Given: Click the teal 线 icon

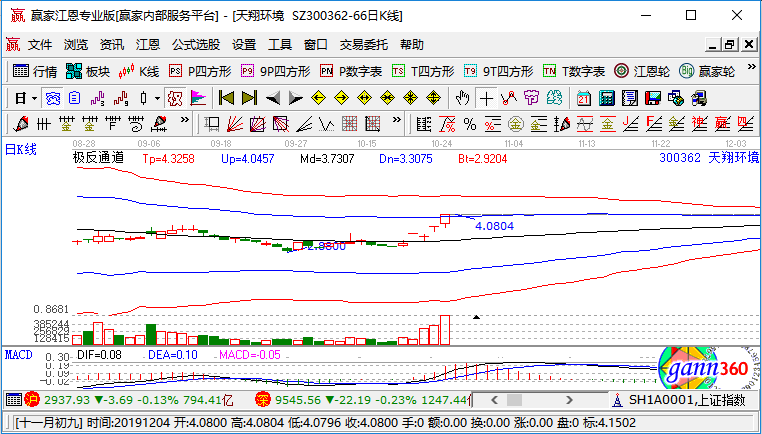Looking at the screenshot, I should click(x=554, y=99).
